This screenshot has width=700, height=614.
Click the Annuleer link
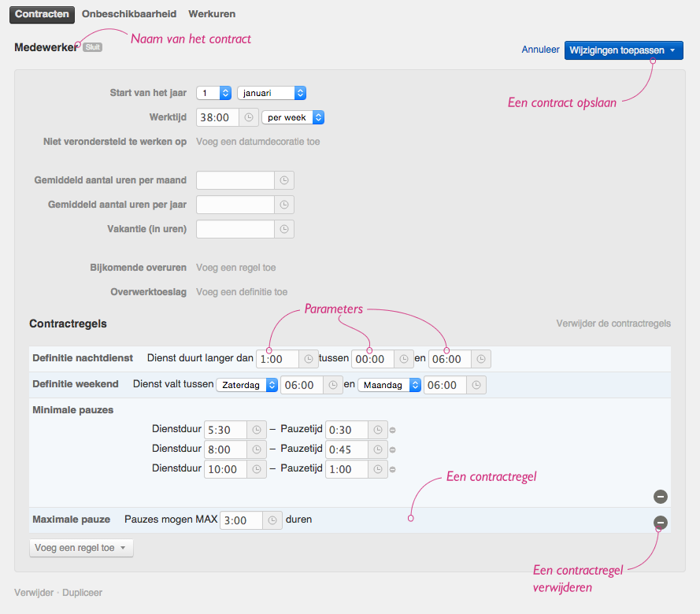(540, 50)
